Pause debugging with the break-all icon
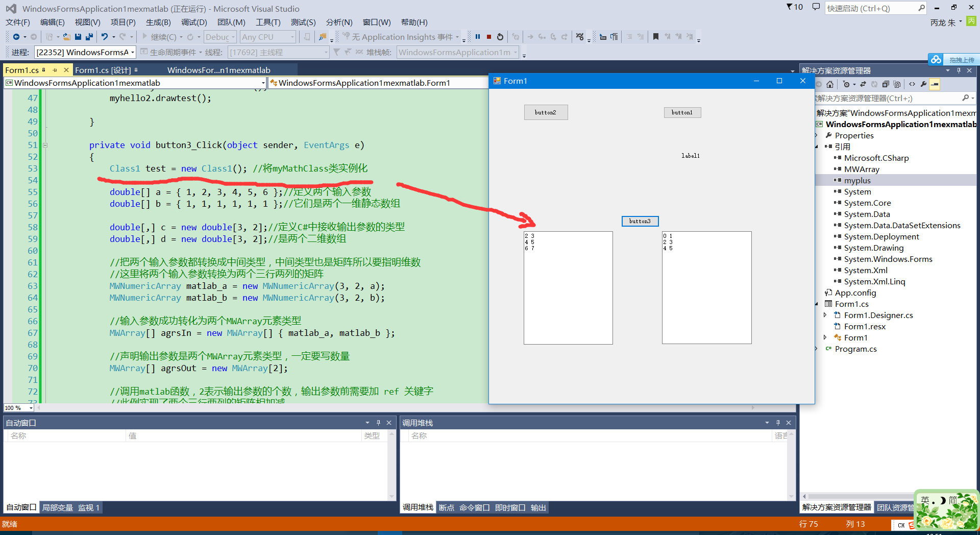Screen dimensions: 980x535 478,37
